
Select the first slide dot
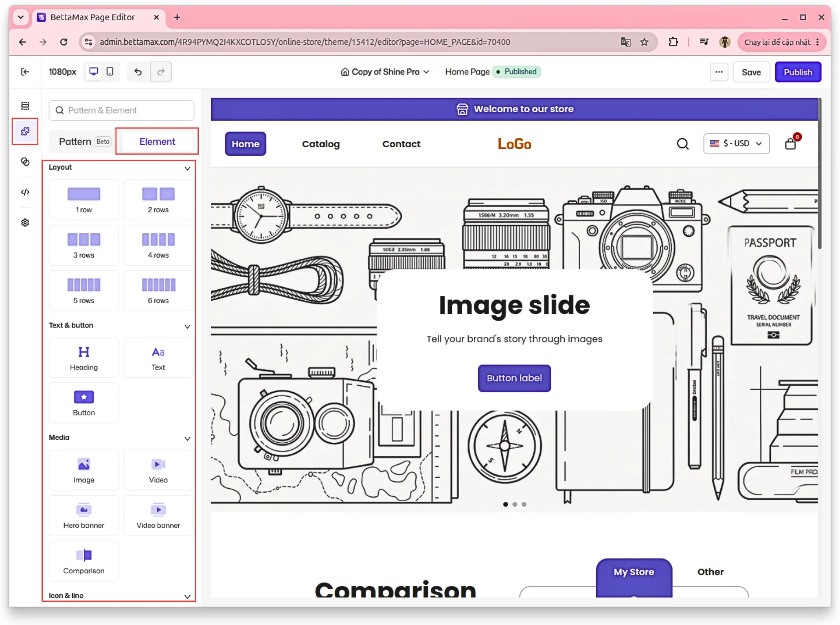point(505,505)
